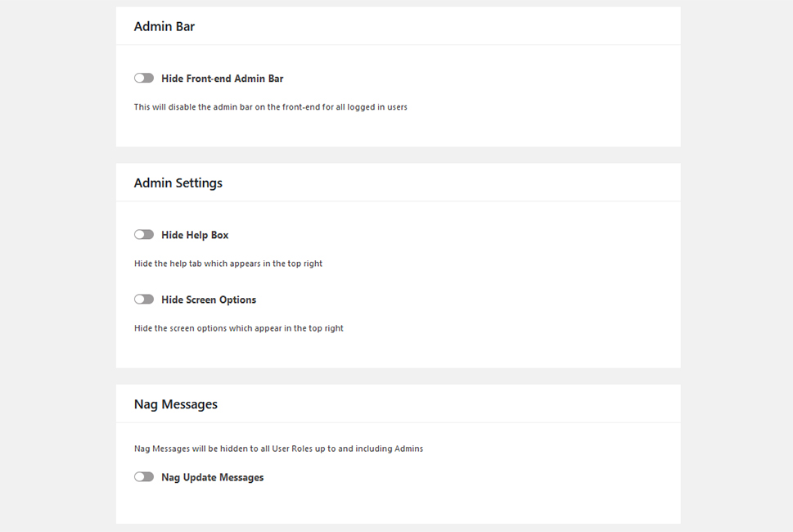The width and height of the screenshot is (793, 532).
Task: Click gray gap between Admin Bar and Admin Settings cards
Action: coord(398,156)
